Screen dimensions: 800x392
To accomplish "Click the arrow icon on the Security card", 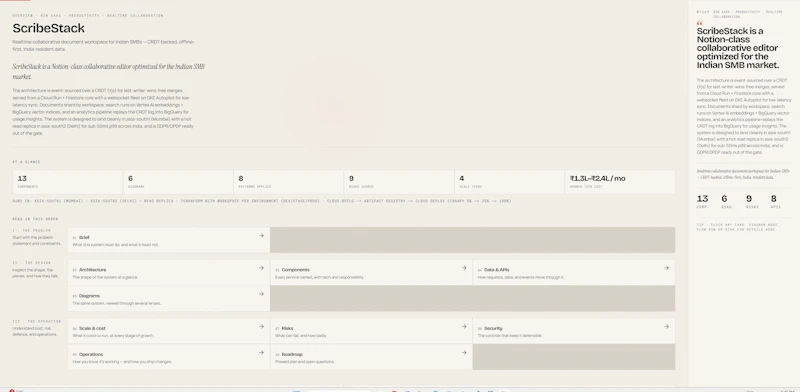I will [666, 327].
